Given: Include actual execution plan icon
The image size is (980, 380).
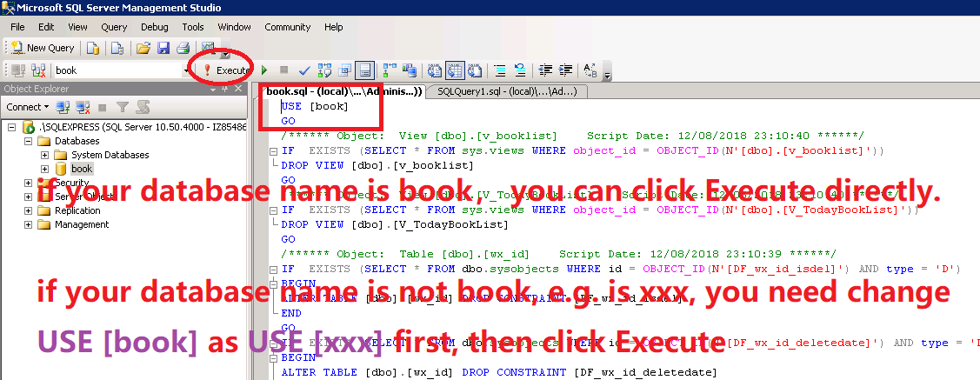Looking at the screenshot, I should coord(390,70).
